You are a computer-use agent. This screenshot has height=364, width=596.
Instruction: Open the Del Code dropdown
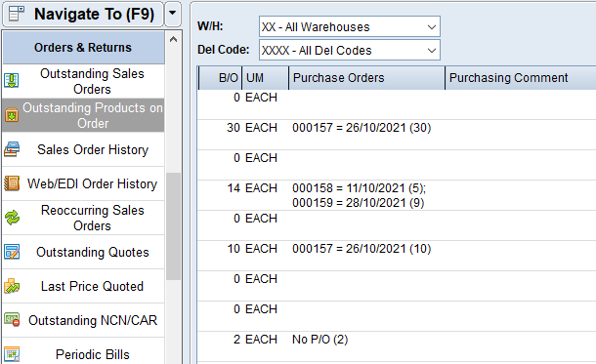coord(350,50)
